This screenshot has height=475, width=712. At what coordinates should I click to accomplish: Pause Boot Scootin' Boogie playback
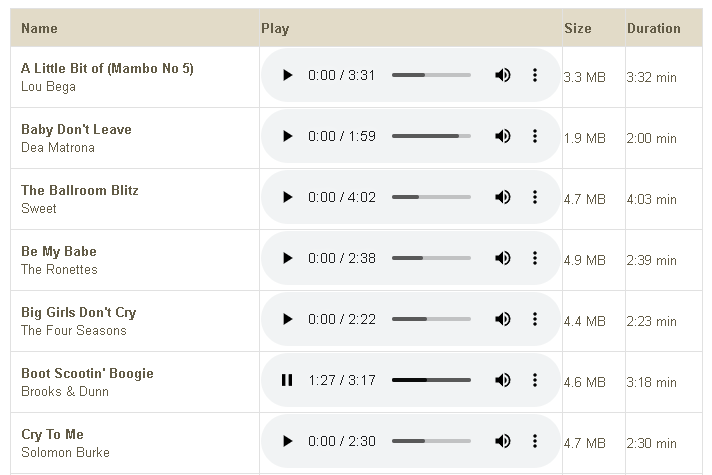(x=287, y=380)
